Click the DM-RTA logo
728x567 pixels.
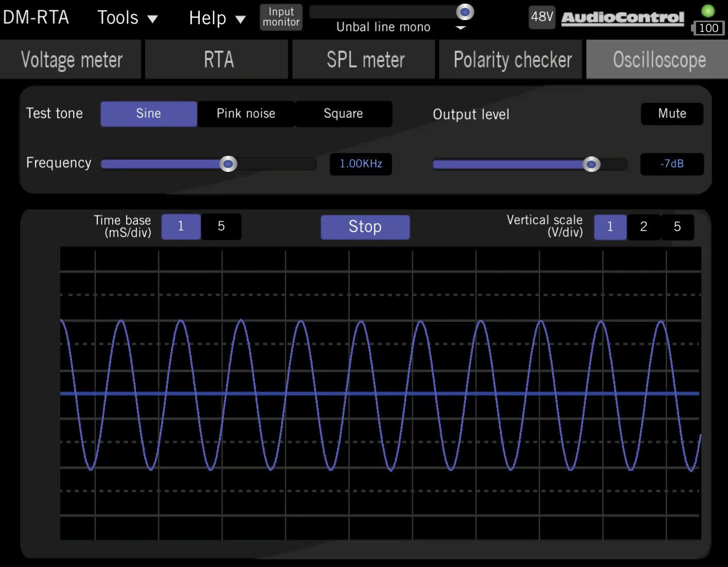coord(36,16)
